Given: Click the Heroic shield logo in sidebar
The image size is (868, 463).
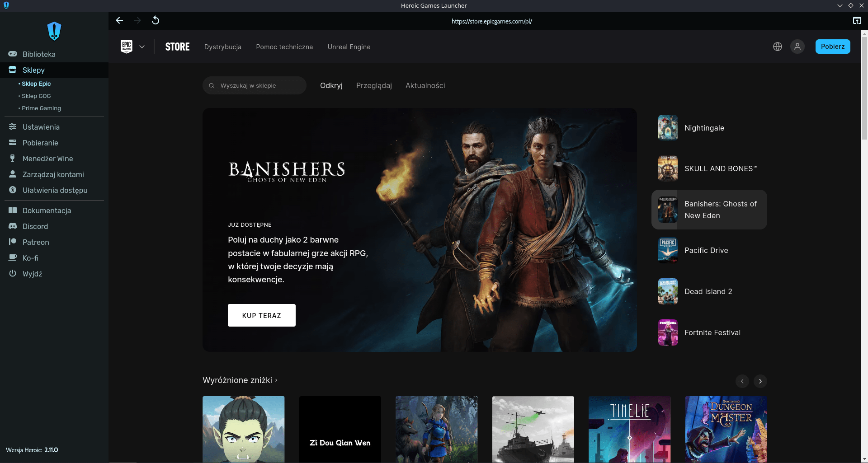Looking at the screenshot, I should coord(54,31).
